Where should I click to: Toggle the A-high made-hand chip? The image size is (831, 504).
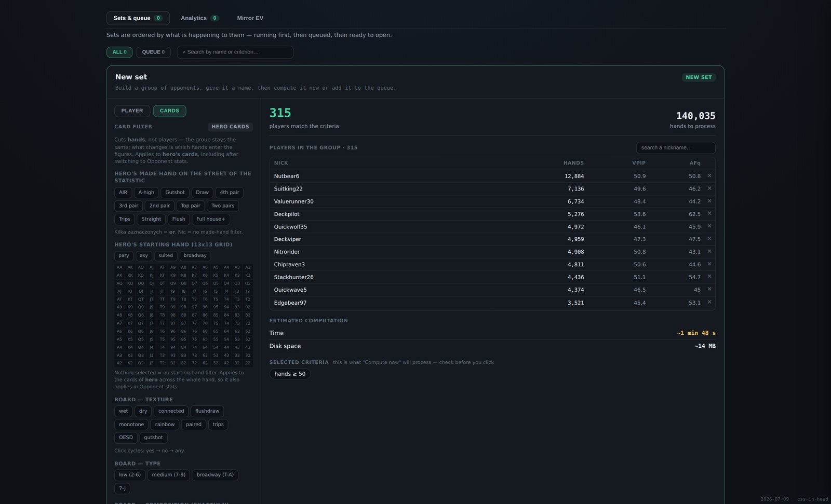point(146,193)
